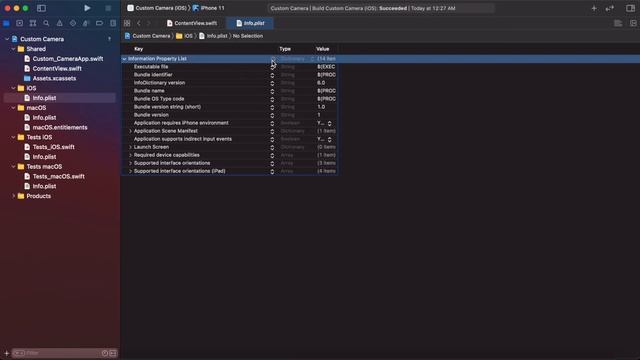Click Custom Camera in jump bar
This screenshot has width=640, height=360.
(147, 36)
